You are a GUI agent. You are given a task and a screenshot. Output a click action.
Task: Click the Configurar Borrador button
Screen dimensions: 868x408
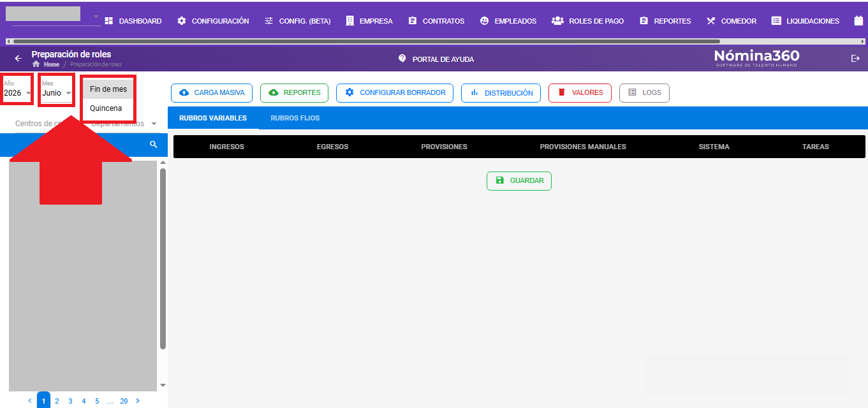point(395,93)
